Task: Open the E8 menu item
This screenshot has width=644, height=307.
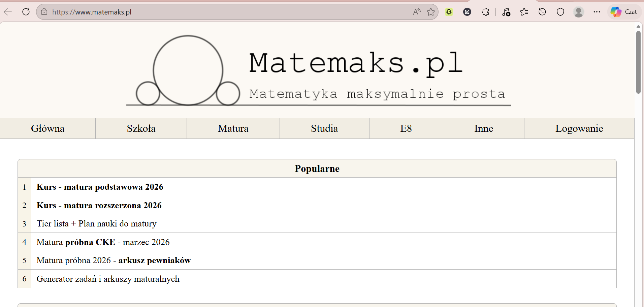Action: [x=406, y=128]
